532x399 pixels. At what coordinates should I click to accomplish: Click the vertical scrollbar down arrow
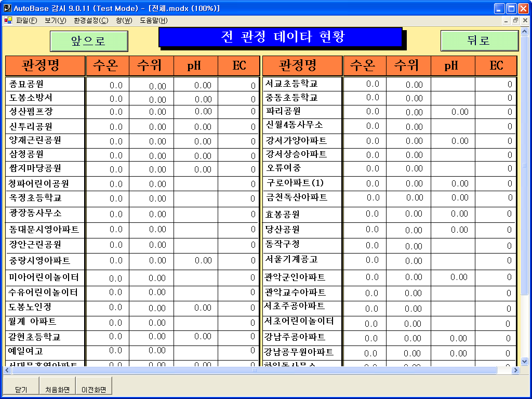pos(524,361)
